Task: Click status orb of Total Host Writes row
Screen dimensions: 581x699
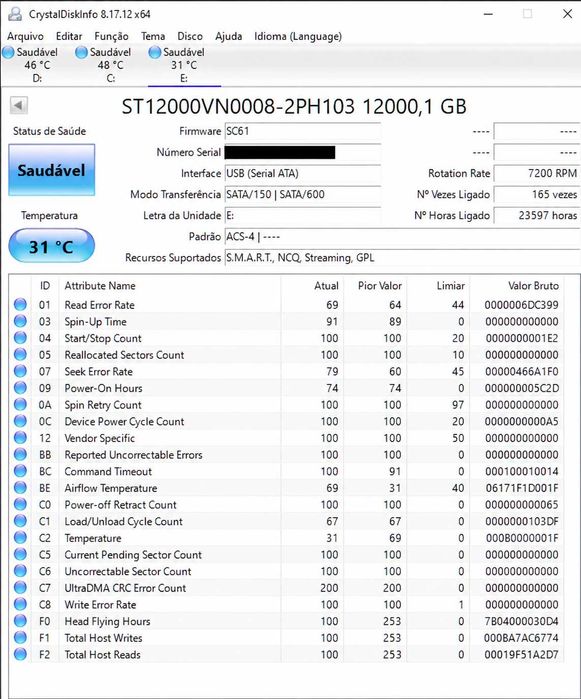Action: (x=20, y=637)
